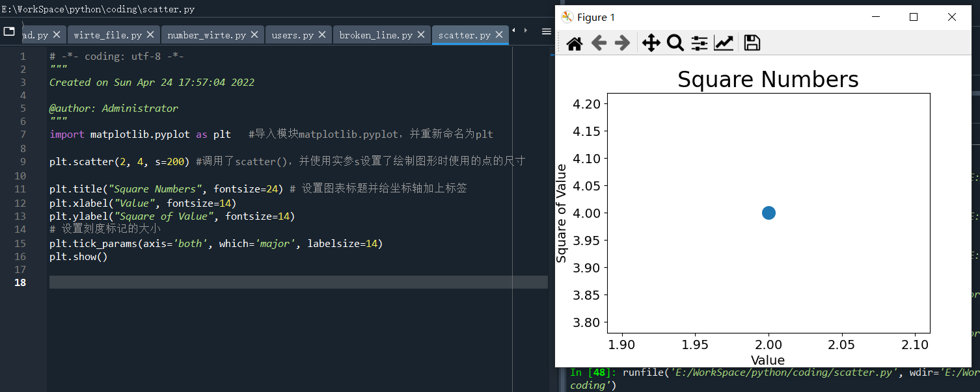
Task: Activate the Zoom to rectangle tool
Action: (x=675, y=44)
